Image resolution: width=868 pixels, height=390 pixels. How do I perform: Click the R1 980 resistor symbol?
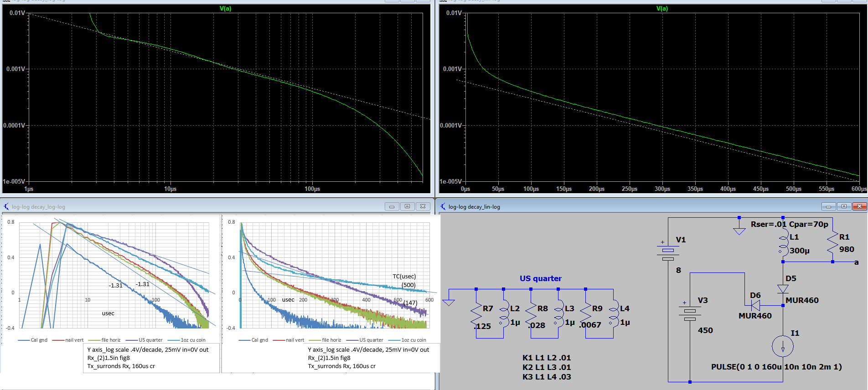point(832,243)
